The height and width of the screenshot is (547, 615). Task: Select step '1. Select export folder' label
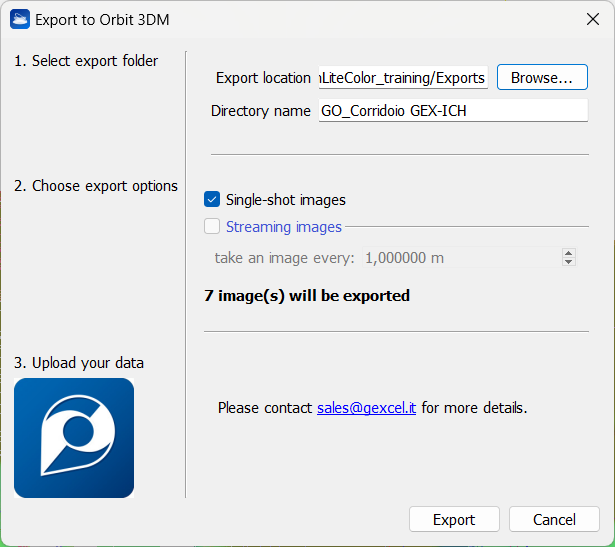(86, 61)
